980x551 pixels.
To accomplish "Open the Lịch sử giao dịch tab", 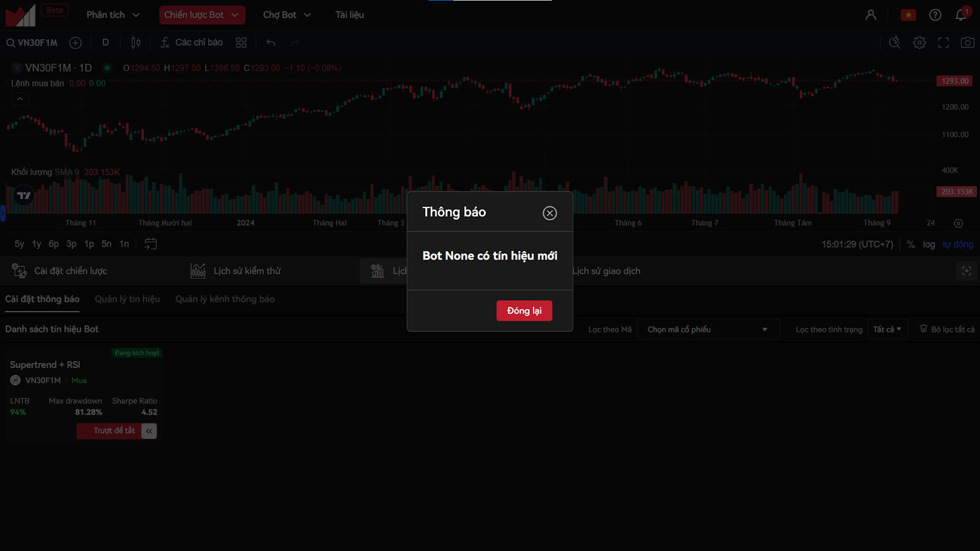I will (x=606, y=271).
